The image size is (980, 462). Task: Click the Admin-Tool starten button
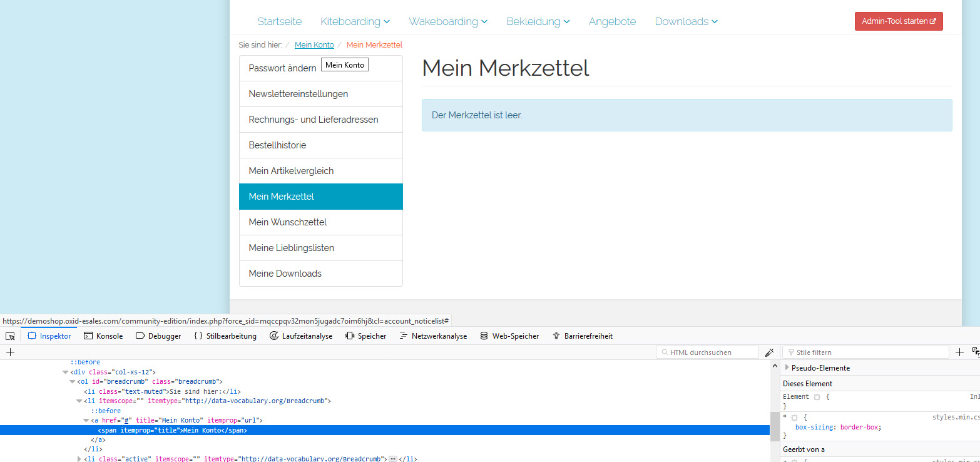[898, 21]
